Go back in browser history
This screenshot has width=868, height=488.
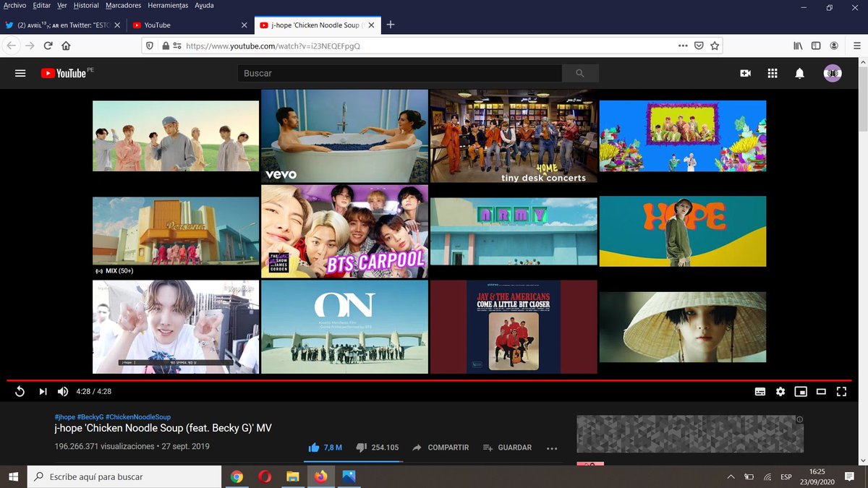click(11, 46)
